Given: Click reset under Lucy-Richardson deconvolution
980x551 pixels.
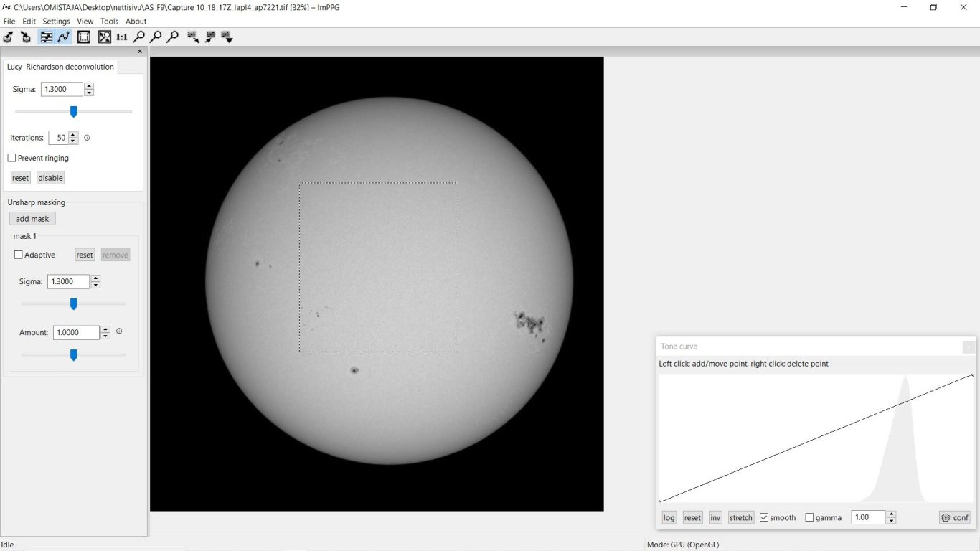Looking at the screenshot, I should click(x=20, y=178).
